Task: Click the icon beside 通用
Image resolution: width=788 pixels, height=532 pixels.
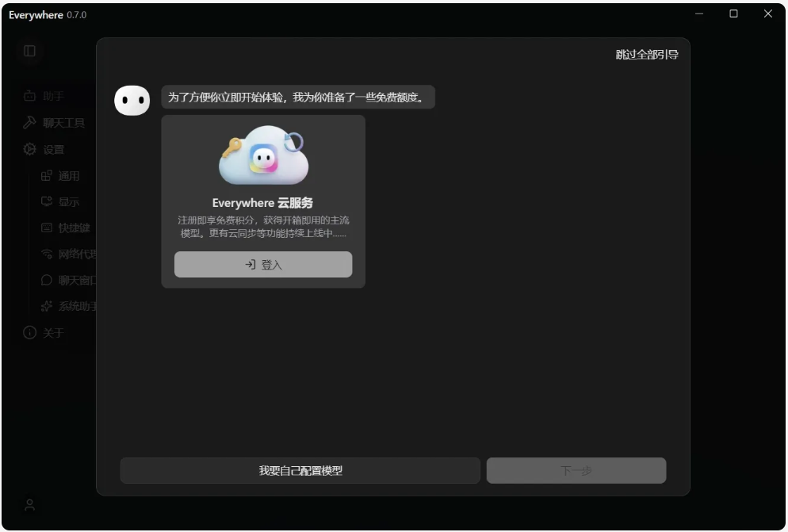Action: coord(47,175)
